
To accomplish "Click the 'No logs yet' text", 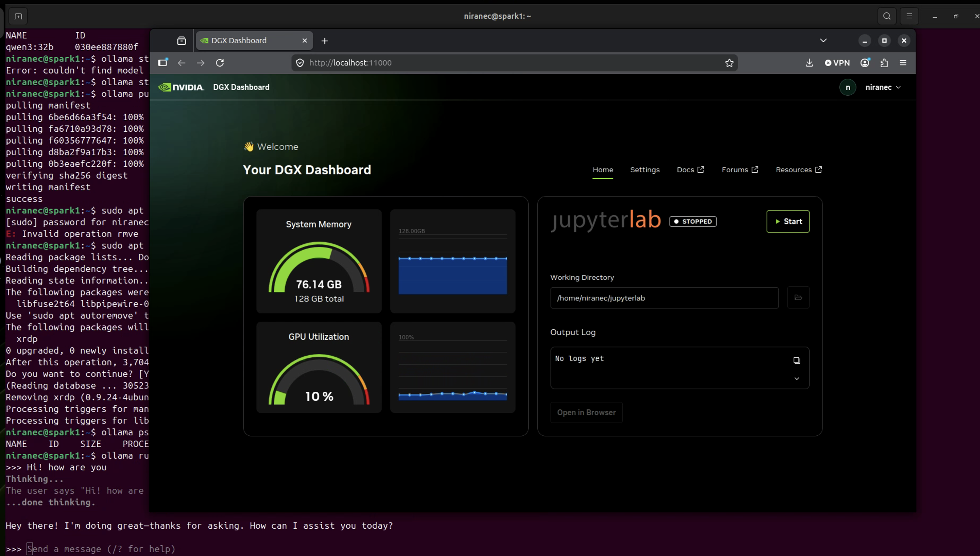I will (x=579, y=358).
